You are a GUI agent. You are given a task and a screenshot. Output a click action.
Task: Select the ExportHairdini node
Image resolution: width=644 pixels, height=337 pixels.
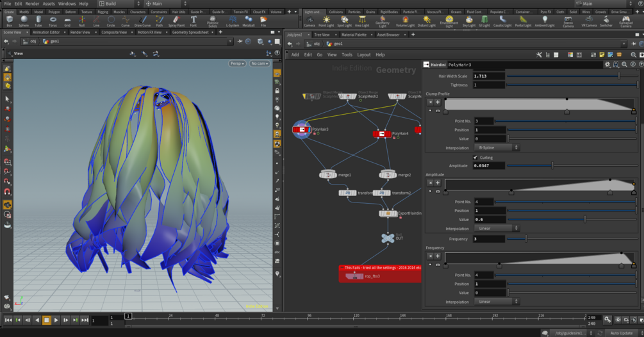tap(388, 213)
